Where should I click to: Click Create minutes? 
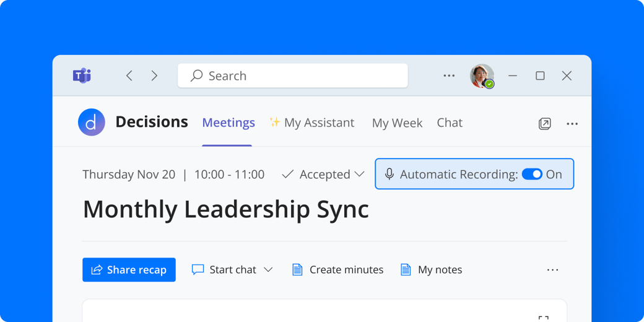[337, 270]
